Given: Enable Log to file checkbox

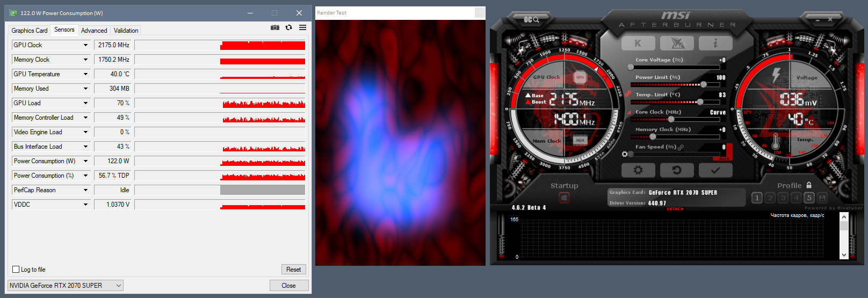Looking at the screenshot, I should pyautogui.click(x=16, y=270).
